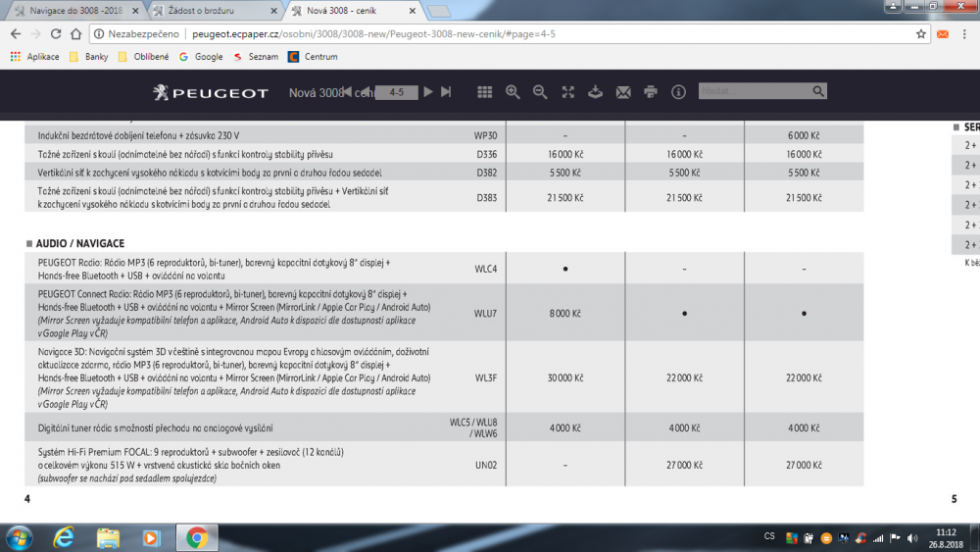This screenshot has width=980, height=552.
Task: Click the address bar URL
Action: click(373, 33)
